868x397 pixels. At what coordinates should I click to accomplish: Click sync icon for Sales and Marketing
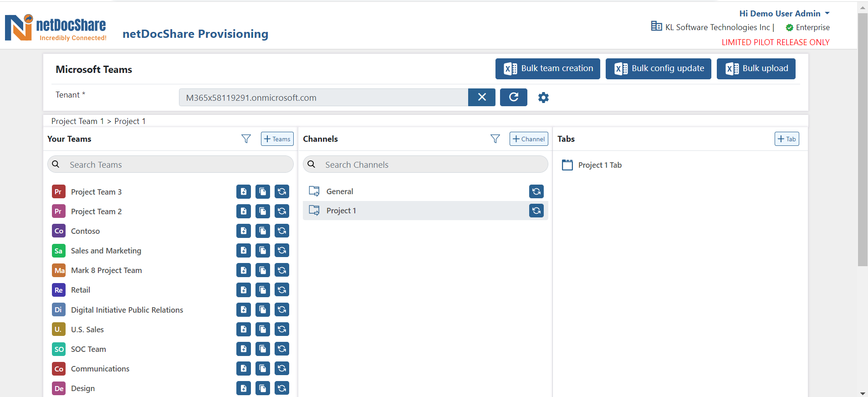[282, 250]
